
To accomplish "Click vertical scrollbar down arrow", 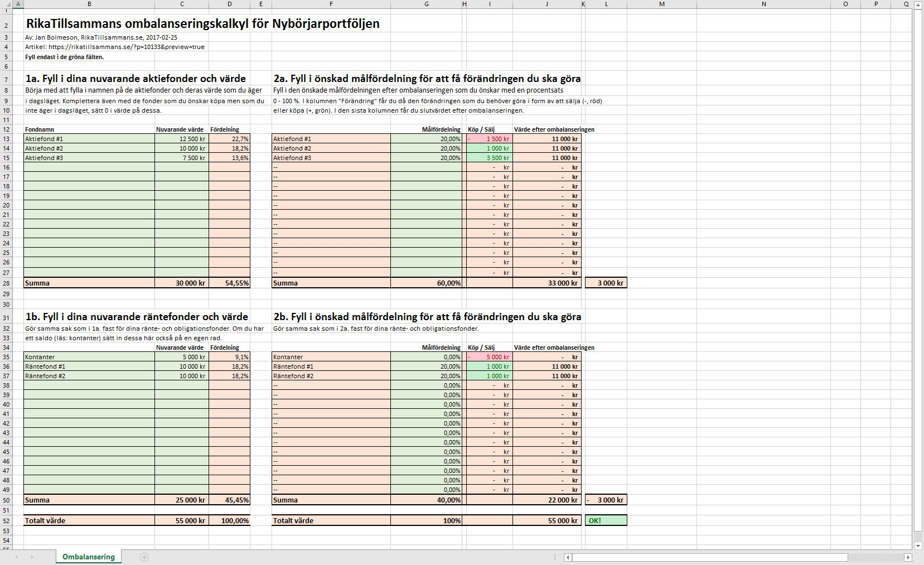I will [918, 545].
